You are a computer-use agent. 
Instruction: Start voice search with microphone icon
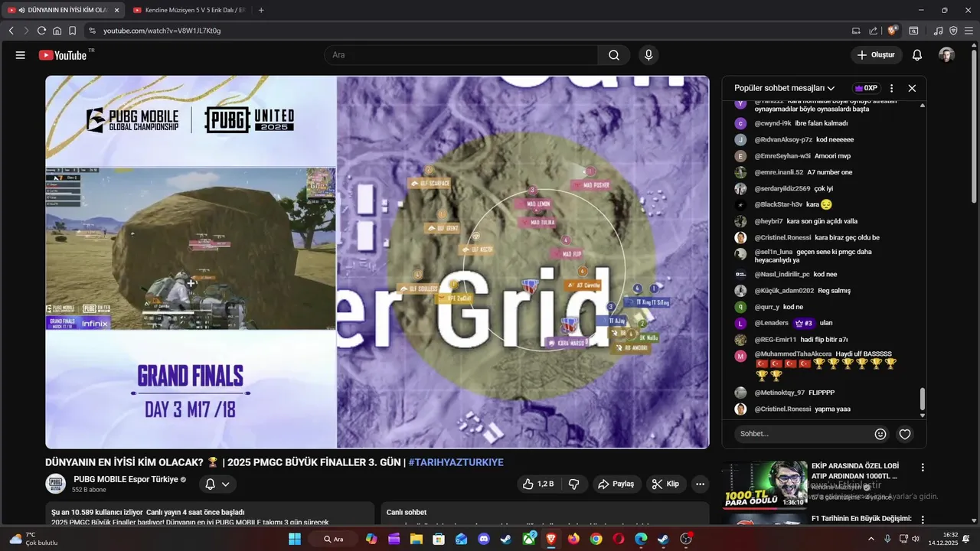coord(648,55)
